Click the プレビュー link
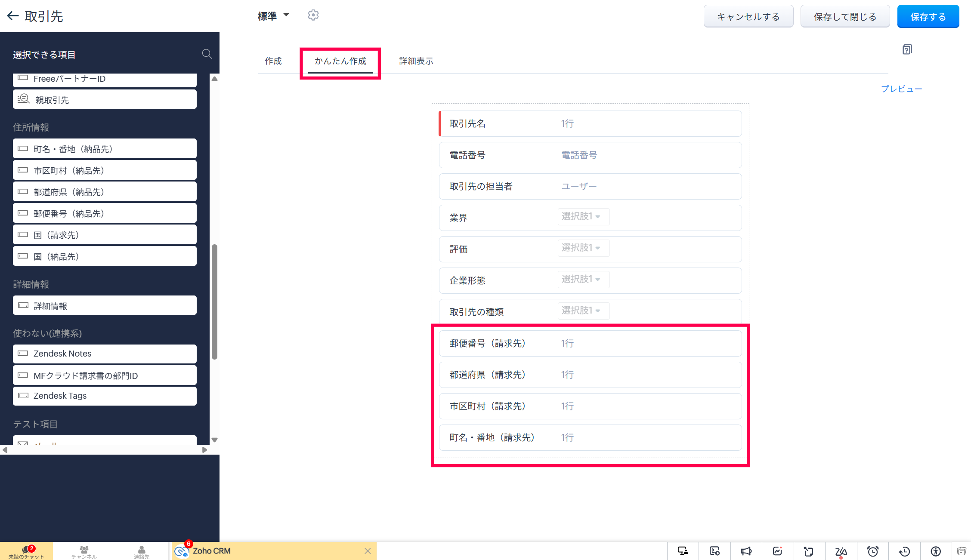The image size is (971, 560). coord(901,89)
